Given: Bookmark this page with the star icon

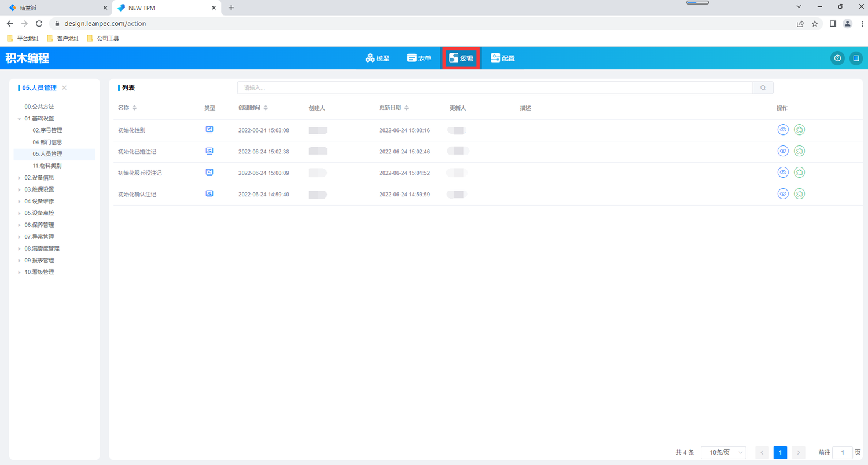Looking at the screenshot, I should [x=815, y=24].
